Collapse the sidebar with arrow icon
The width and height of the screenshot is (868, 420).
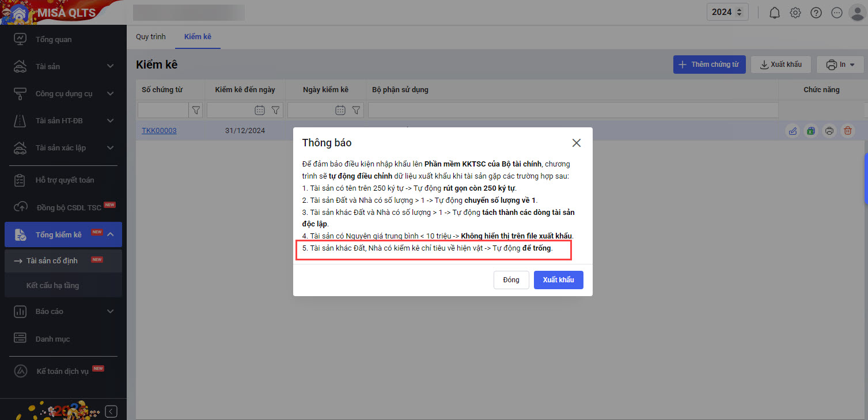pos(111,411)
